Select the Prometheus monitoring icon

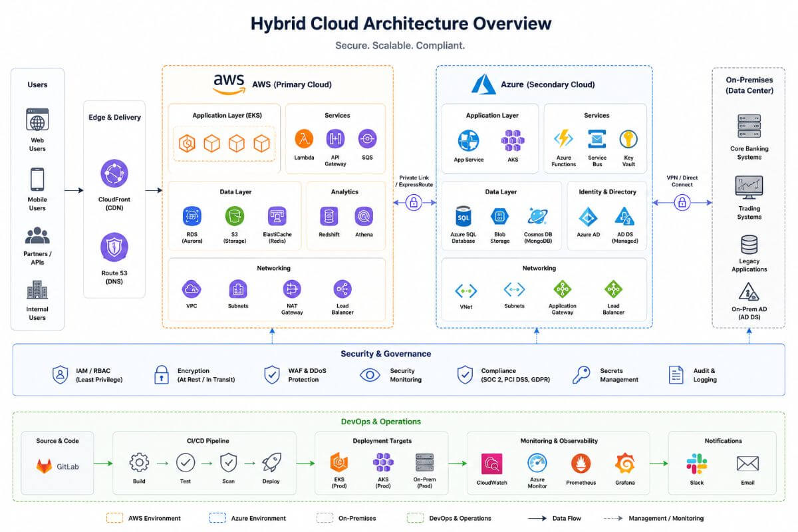pos(581,464)
